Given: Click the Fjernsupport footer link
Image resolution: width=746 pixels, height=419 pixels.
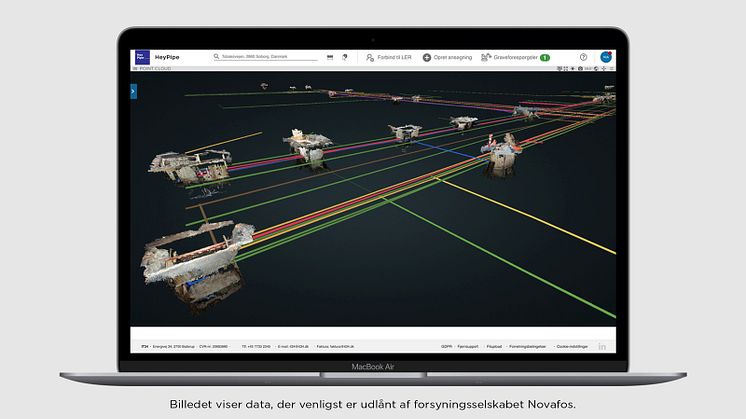Looking at the screenshot, I should tap(467, 346).
